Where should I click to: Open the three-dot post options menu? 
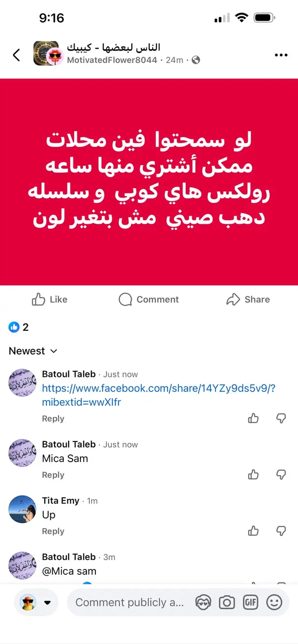coord(281,55)
